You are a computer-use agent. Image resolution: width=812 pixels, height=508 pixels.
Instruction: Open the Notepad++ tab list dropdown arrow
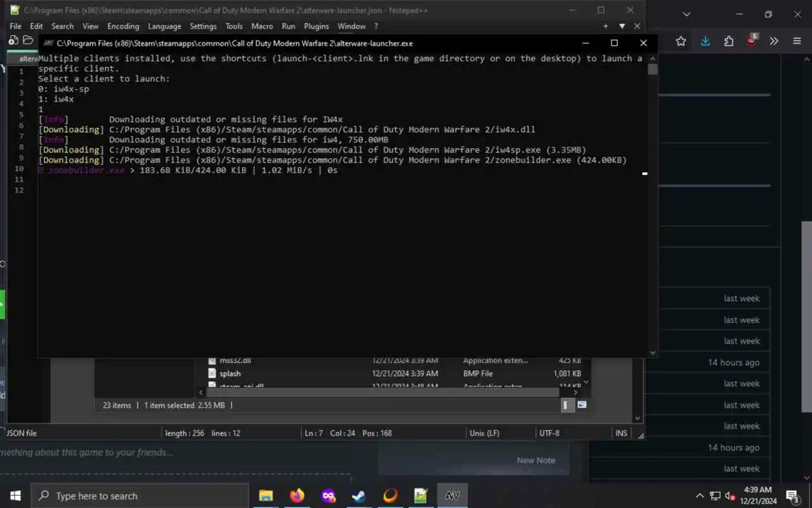622,26
